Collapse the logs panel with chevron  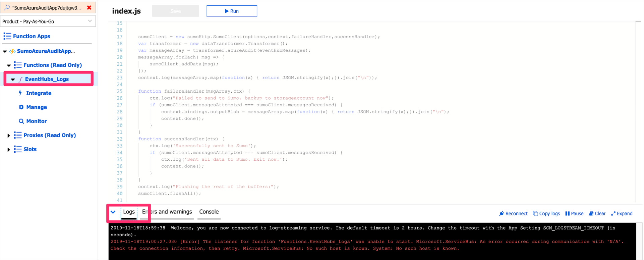[x=113, y=212]
